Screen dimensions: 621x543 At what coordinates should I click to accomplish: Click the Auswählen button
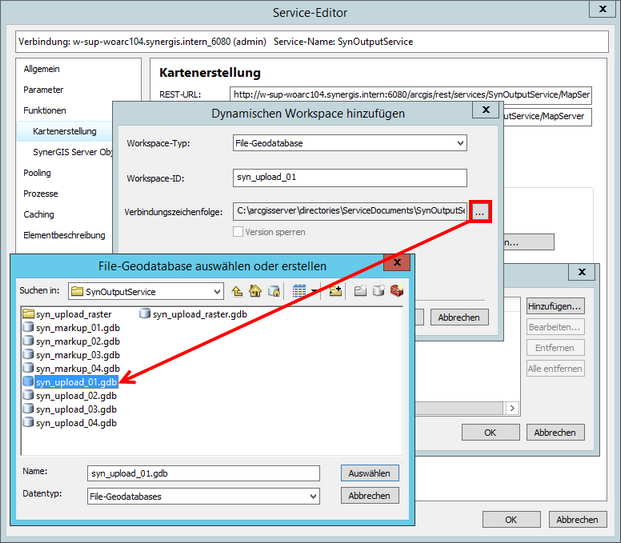point(370,473)
